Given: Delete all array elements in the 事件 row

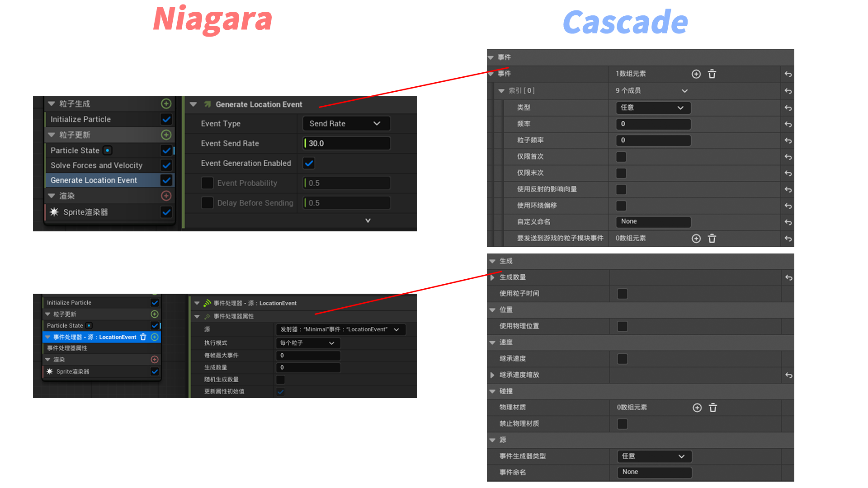Looking at the screenshot, I should point(712,74).
